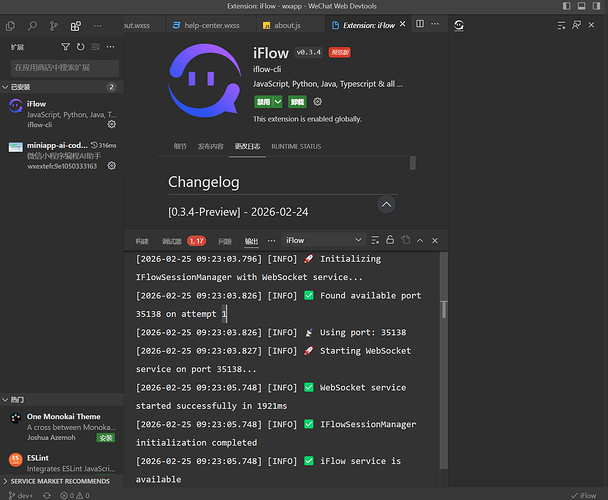Clear output using the clear-list icon

click(x=375, y=240)
